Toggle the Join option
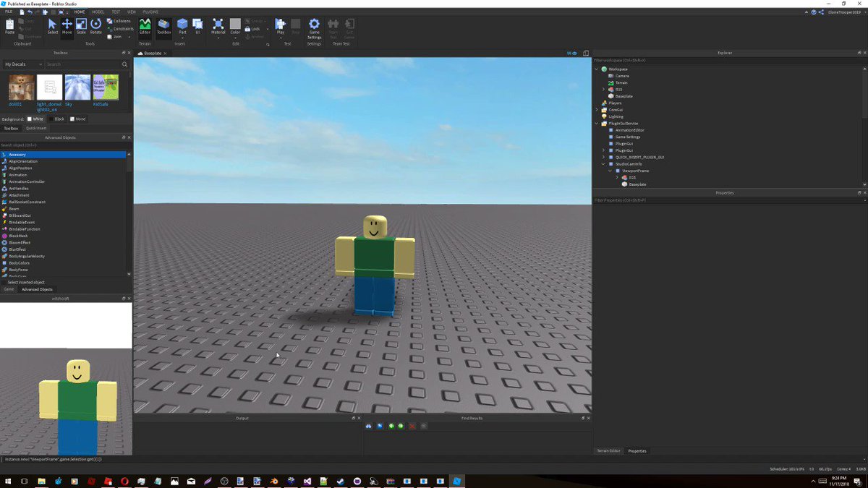 coord(114,36)
